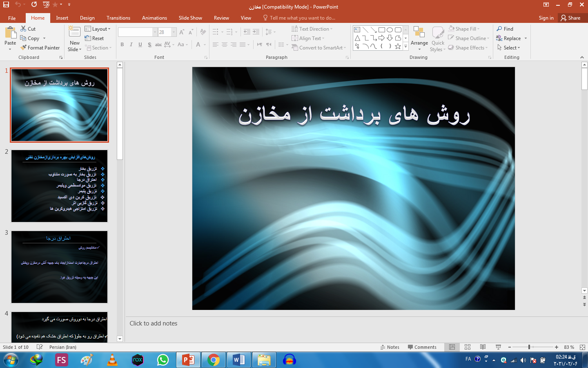588x368 pixels.
Task: Click the Sign in link
Action: (546, 18)
